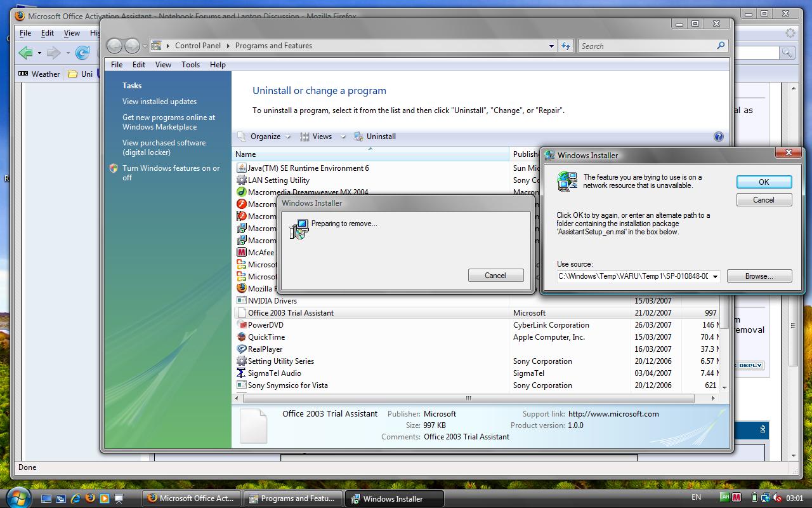Screen dimensions: 812x508
Task: Open the File menu in Programs and Features
Action: click(117, 65)
